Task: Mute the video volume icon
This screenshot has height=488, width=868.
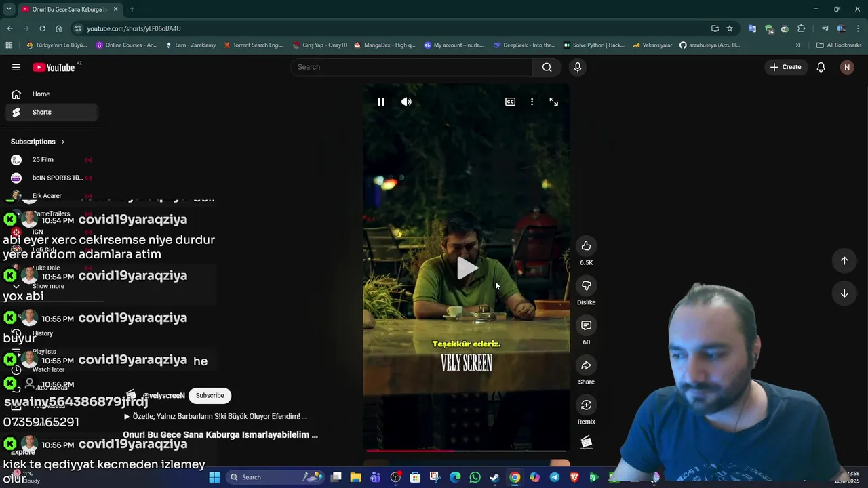Action: tap(406, 102)
